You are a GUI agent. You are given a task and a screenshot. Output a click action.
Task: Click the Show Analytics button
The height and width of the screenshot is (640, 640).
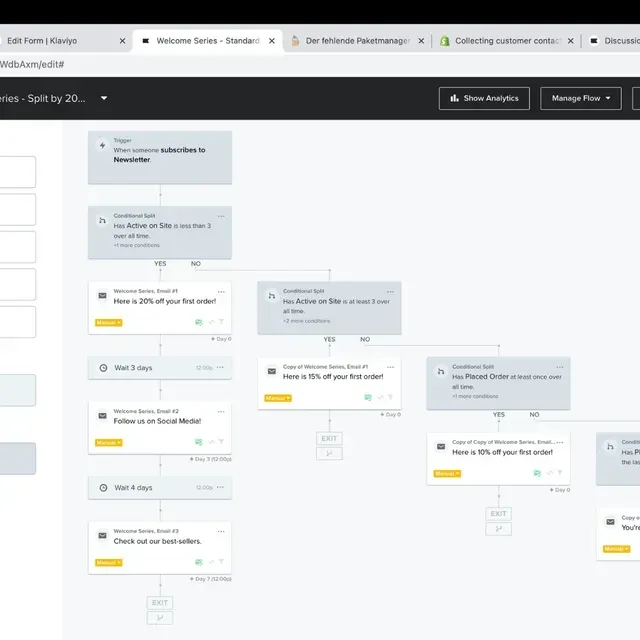click(x=484, y=98)
